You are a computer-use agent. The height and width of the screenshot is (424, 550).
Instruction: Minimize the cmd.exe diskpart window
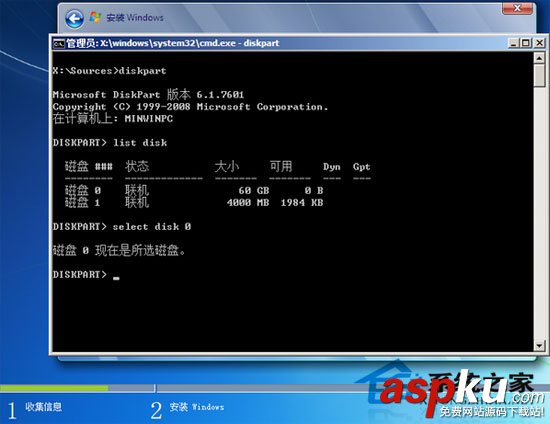tap(514, 43)
